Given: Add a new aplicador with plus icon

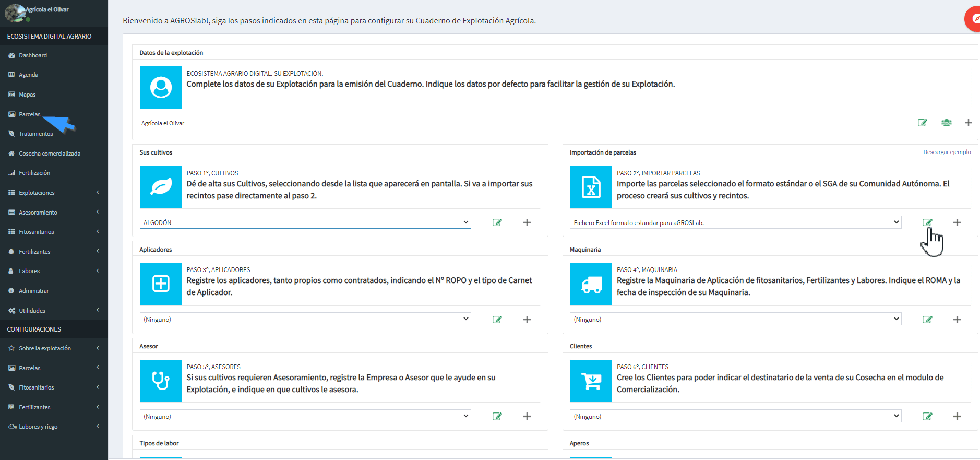Looking at the screenshot, I should click(527, 320).
